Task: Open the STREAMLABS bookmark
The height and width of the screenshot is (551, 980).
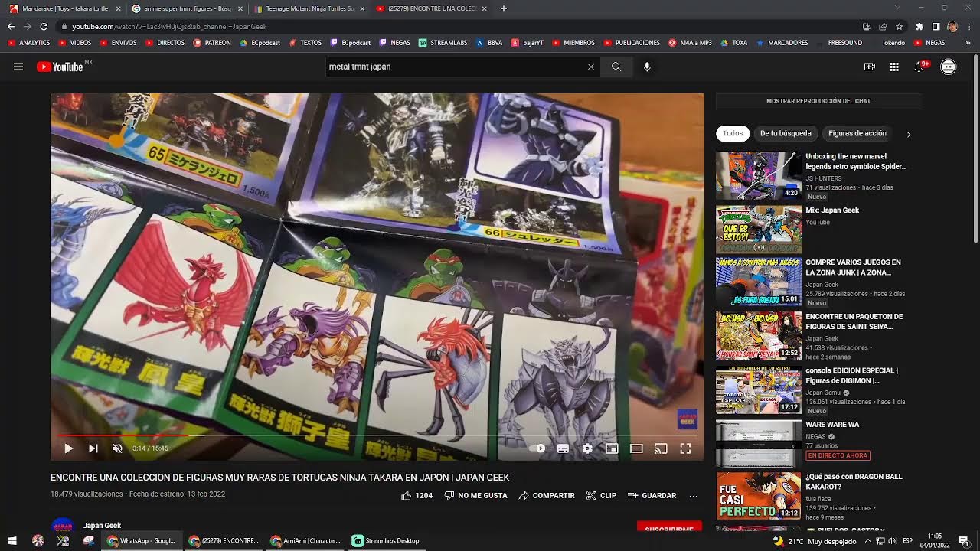Action: click(443, 43)
